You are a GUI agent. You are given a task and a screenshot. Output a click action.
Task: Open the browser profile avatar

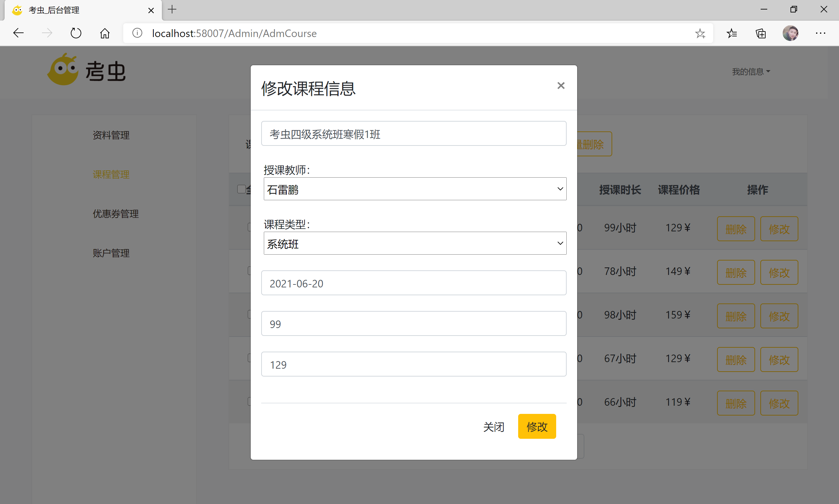pos(790,33)
